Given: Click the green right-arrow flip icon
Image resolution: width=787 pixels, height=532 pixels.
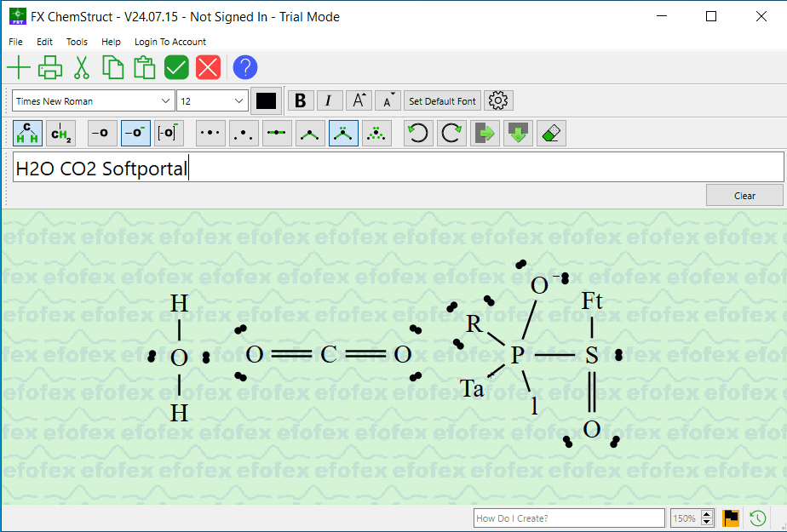Looking at the screenshot, I should 485,134.
